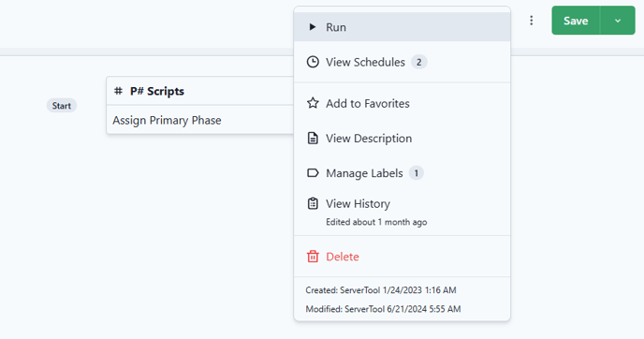Expand the Save button dropdown arrow

pos(618,21)
